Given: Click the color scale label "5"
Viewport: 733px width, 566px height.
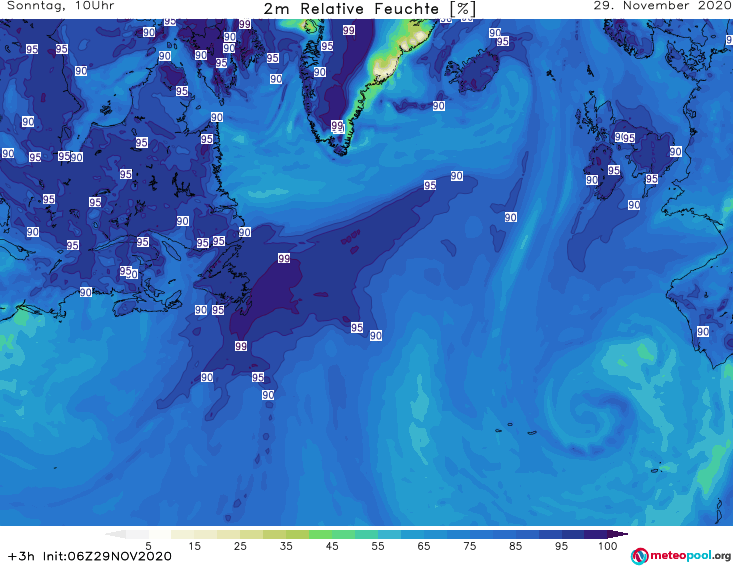Looking at the screenshot, I should tap(148, 546).
